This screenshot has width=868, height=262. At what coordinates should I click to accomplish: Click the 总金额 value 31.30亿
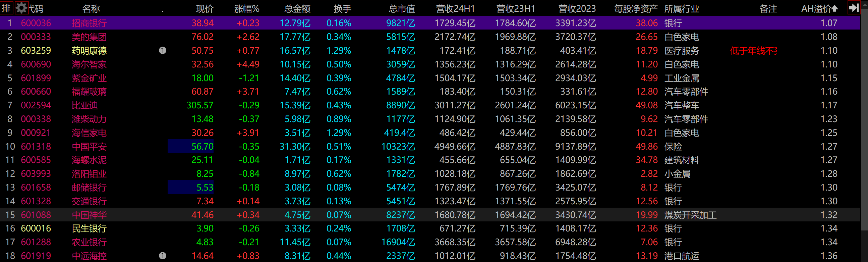(295, 146)
